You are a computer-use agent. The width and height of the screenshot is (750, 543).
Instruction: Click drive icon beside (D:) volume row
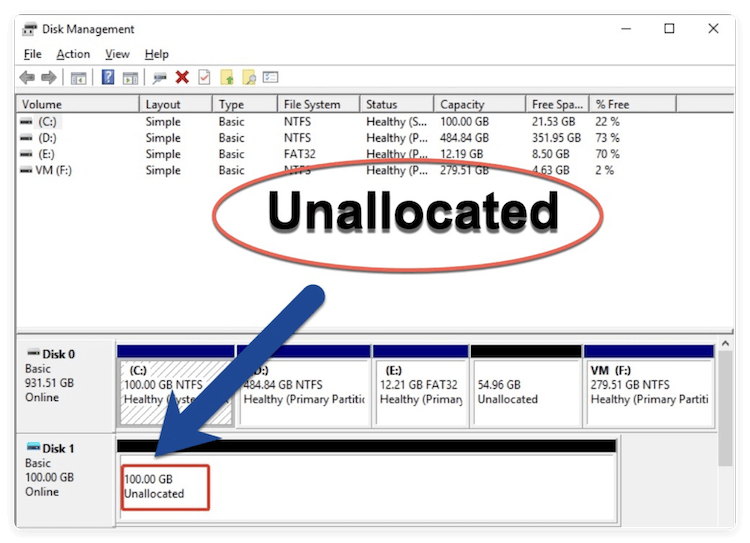(x=26, y=138)
